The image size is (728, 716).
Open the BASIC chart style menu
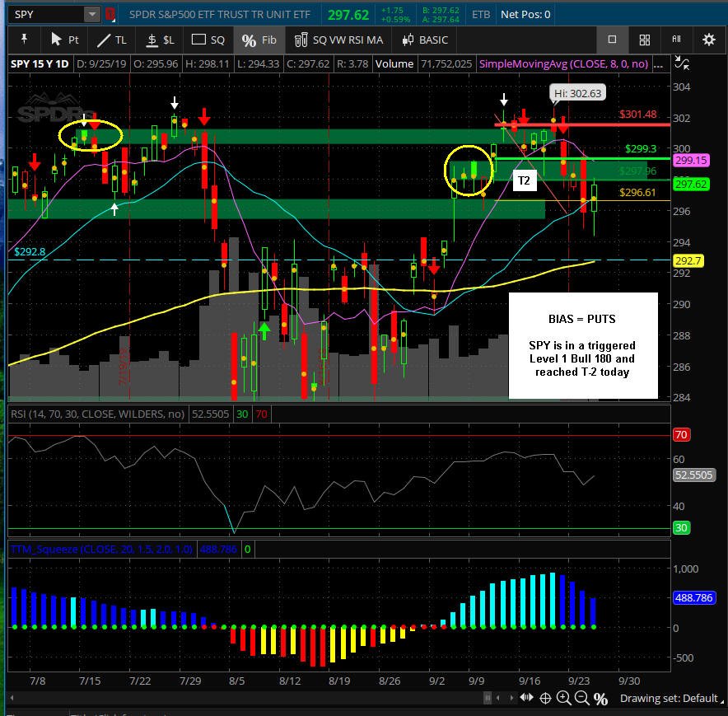(x=425, y=40)
